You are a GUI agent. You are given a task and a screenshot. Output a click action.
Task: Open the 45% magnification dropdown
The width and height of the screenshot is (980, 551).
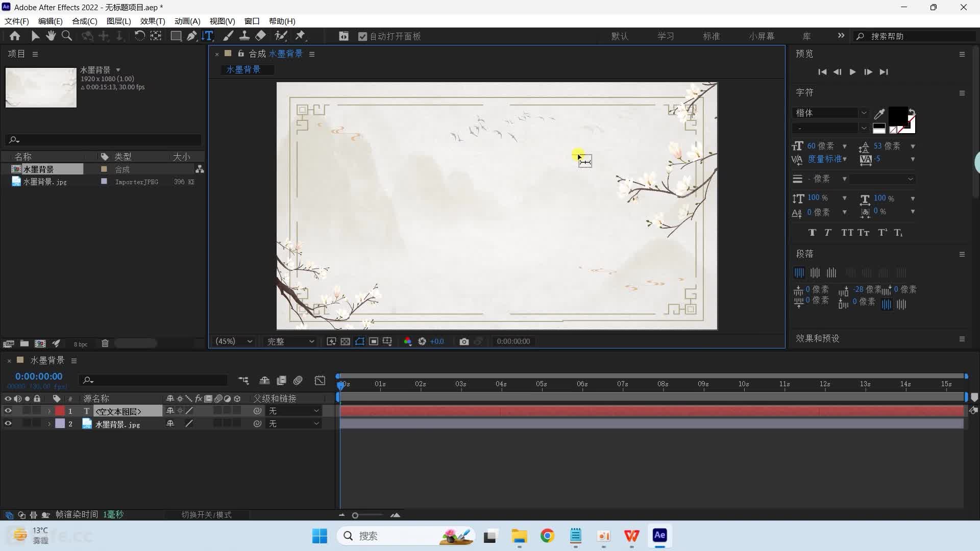pos(234,341)
